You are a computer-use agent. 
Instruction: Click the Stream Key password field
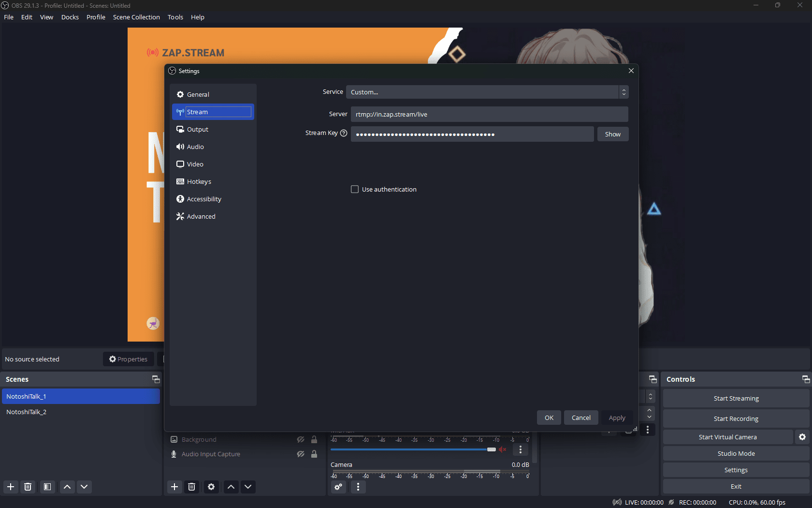[x=472, y=134]
